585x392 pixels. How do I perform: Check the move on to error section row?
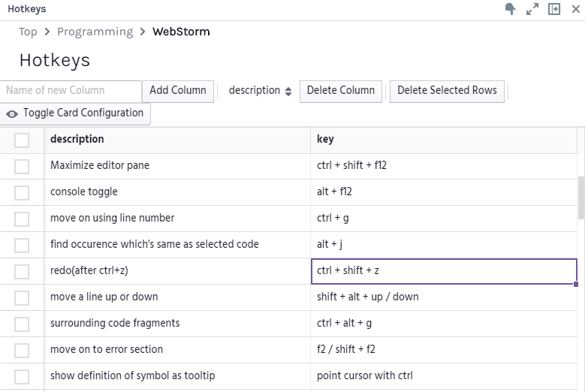[x=22, y=351]
